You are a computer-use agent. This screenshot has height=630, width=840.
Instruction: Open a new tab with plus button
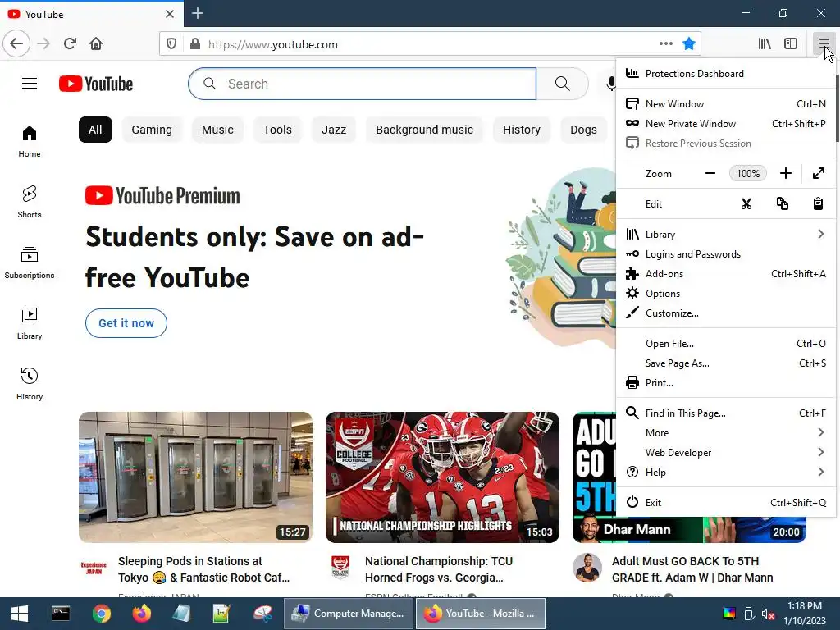pos(198,13)
